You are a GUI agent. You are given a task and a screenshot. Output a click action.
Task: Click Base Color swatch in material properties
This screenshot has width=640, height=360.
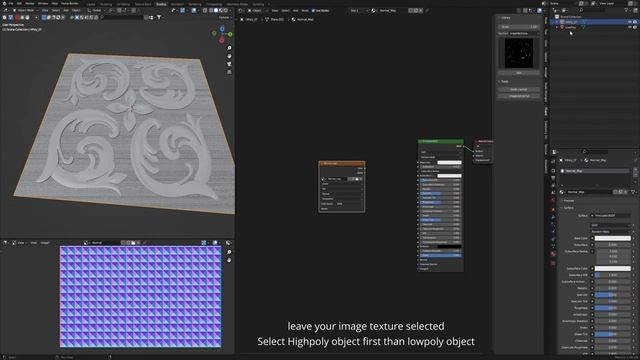[x=612, y=238]
